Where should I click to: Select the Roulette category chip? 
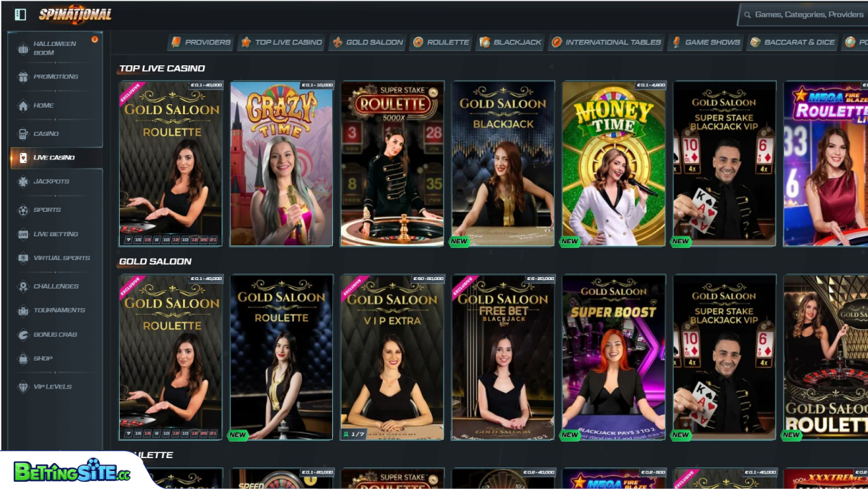(440, 42)
